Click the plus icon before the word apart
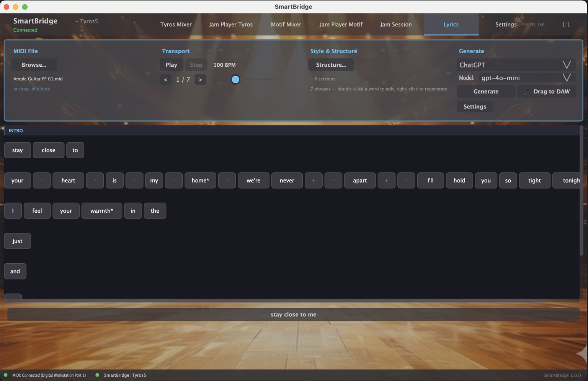Screen dimensions: 588x381 314,180
